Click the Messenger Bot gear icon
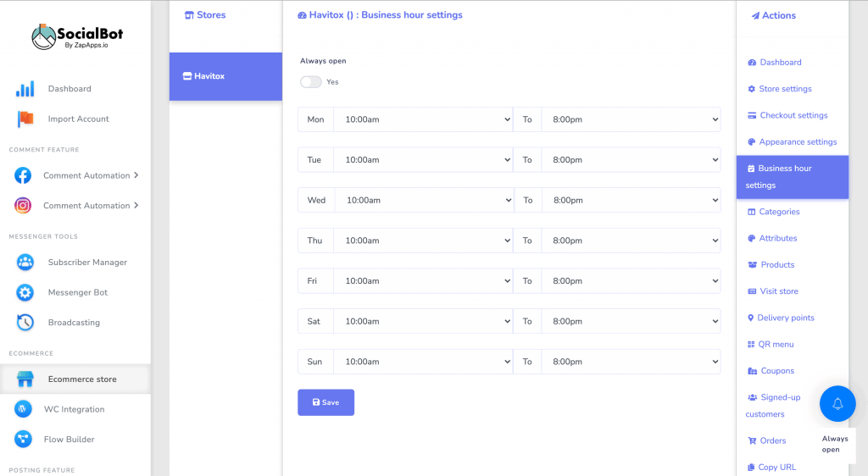The image size is (868, 476). [25, 292]
